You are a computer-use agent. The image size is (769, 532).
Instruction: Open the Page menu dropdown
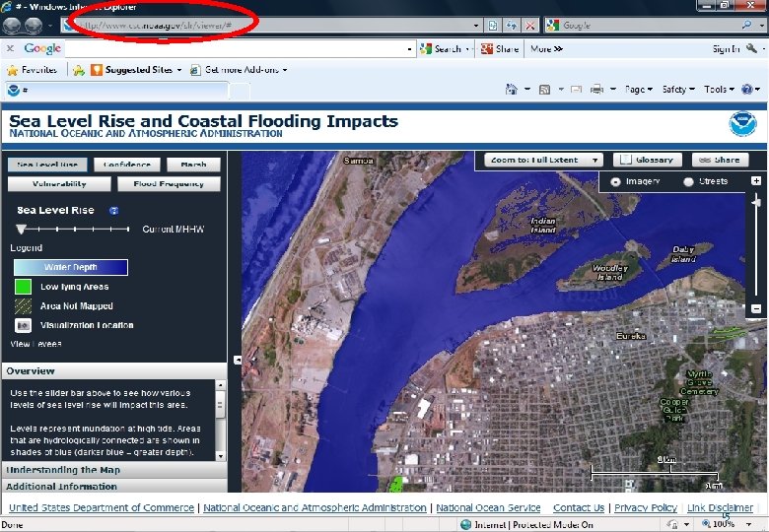pyautogui.click(x=639, y=89)
